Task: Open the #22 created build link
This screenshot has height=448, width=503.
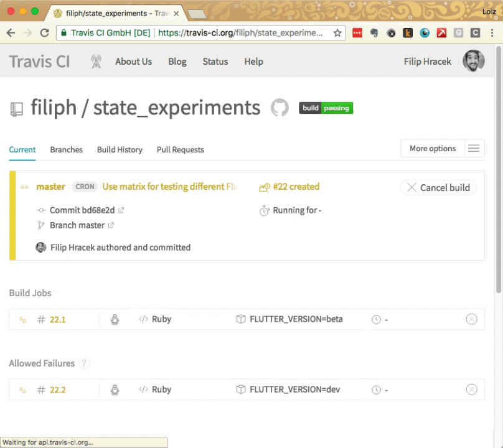Action: (x=296, y=187)
